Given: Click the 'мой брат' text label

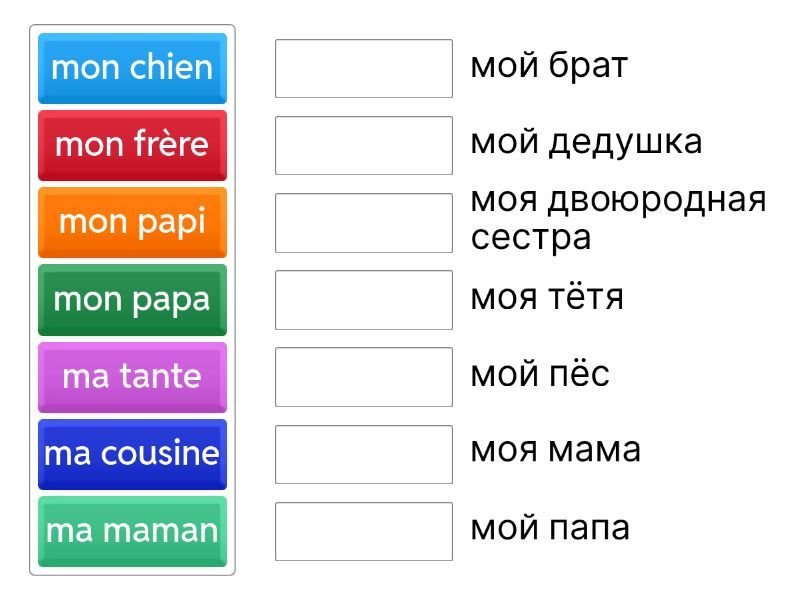Looking at the screenshot, I should click(x=549, y=66).
